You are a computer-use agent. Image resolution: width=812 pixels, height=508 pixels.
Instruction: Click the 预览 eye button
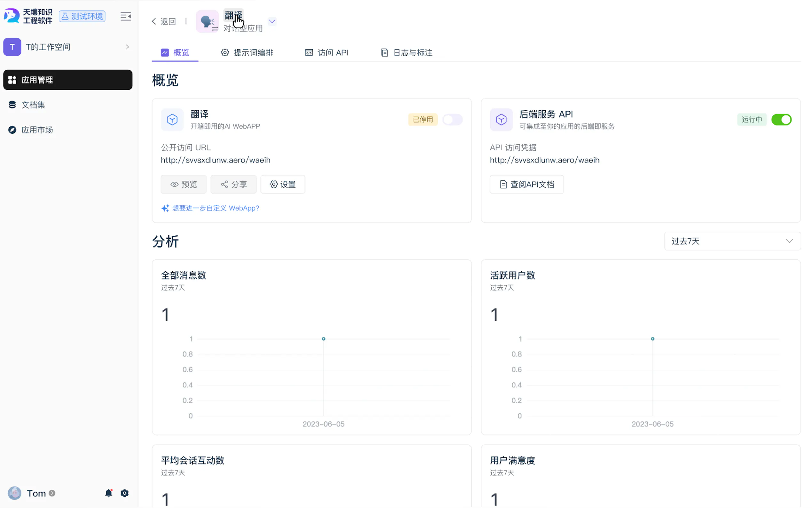[x=183, y=184]
